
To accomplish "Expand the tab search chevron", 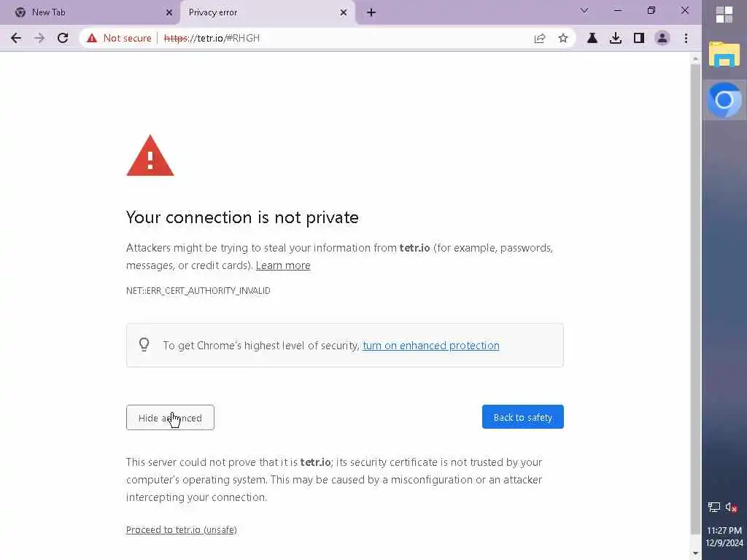I will (584, 11).
